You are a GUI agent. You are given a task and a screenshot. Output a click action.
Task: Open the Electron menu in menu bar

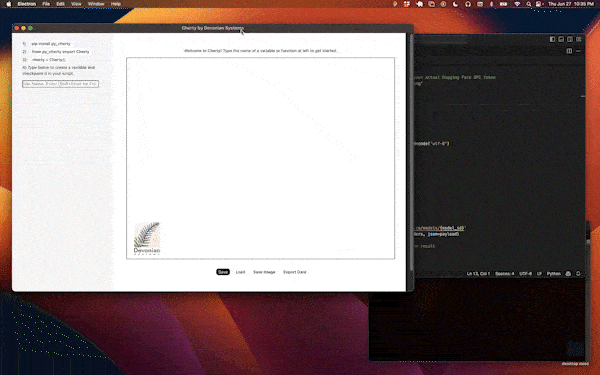(x=26, y=4)
